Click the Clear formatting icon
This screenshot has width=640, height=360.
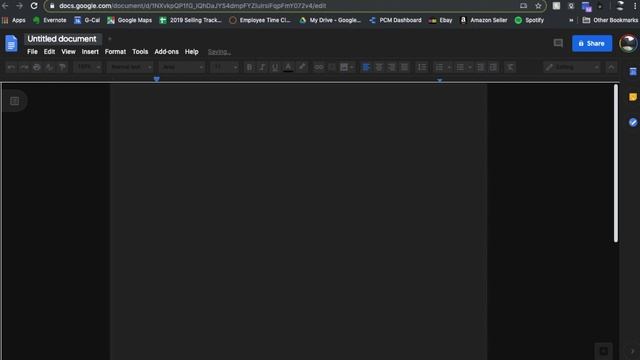[510, 67]
